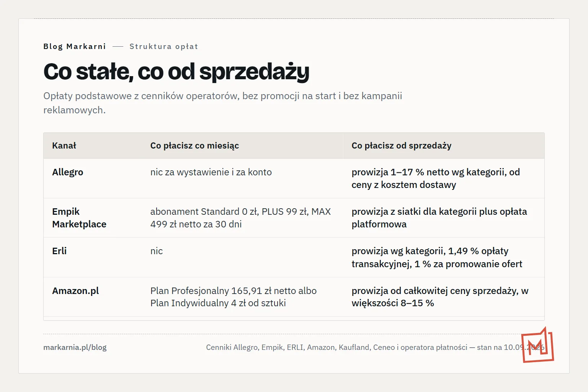The width and height of the screenshot is (588, 392).
Task: Click the headline "Co stałe, co od sprzedaży"
Action: tap(176, 72)
